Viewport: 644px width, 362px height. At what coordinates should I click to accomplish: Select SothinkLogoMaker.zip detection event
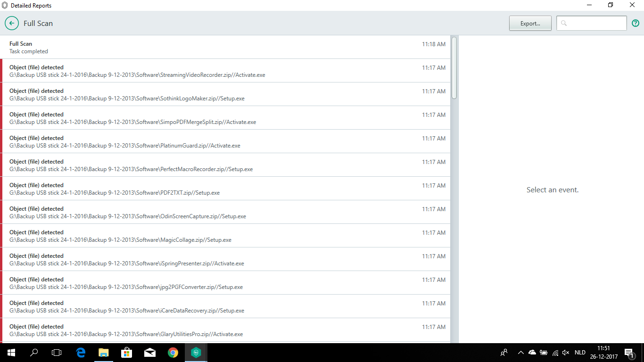[225, 94]
